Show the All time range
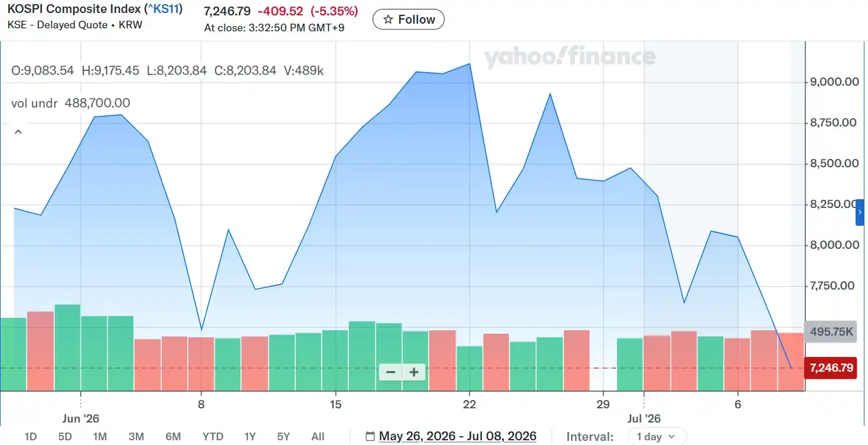 [x=318, y=437]
